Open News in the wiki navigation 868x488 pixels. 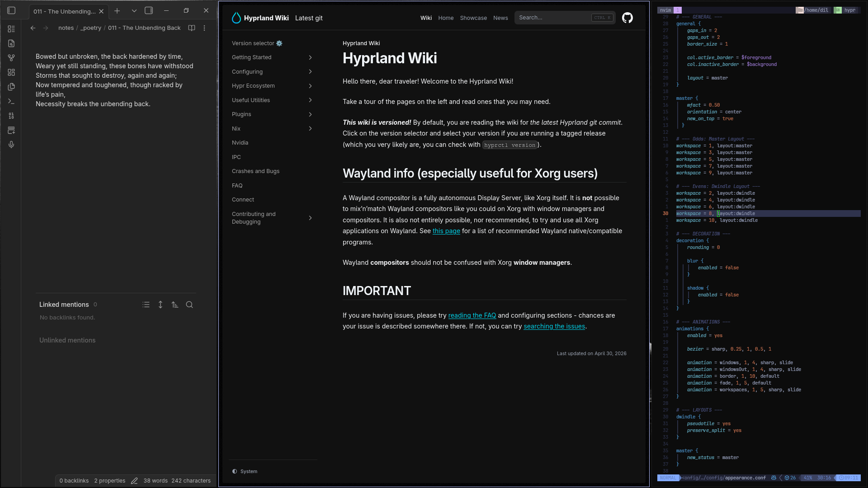(500, 18)
